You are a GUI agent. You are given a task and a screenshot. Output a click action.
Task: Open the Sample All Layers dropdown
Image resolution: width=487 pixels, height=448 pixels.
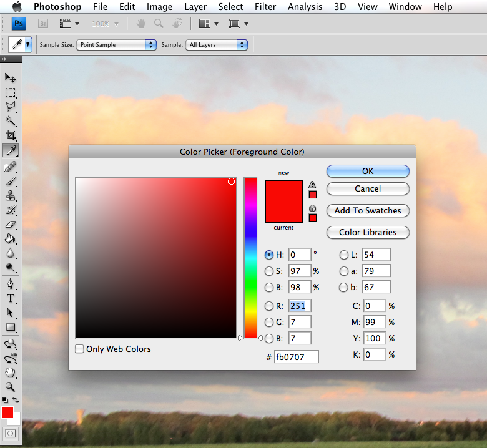click(217, 45)
